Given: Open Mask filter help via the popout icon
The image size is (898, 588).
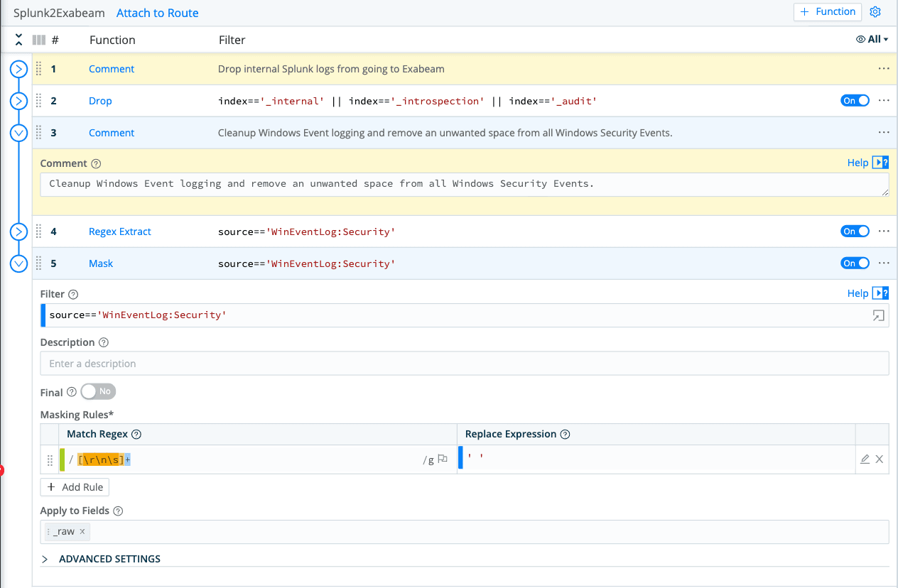Looking at the screenshot, I should [x=881, y=293].
